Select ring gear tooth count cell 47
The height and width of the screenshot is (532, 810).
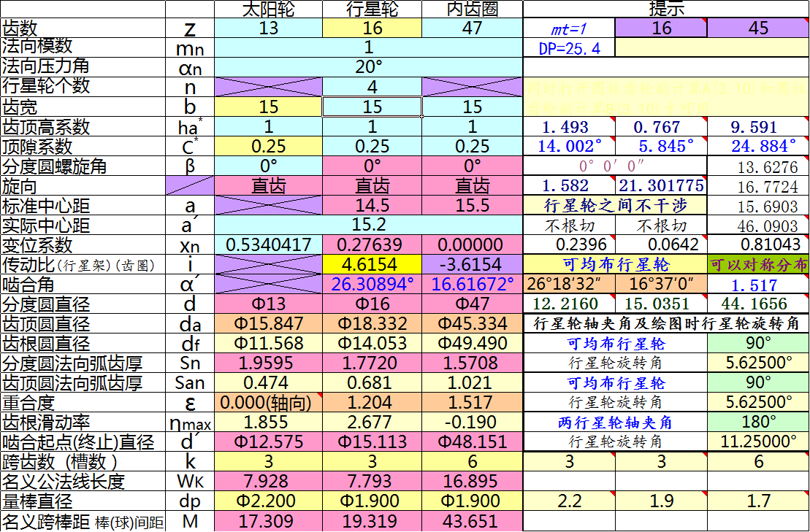point(472,28)
